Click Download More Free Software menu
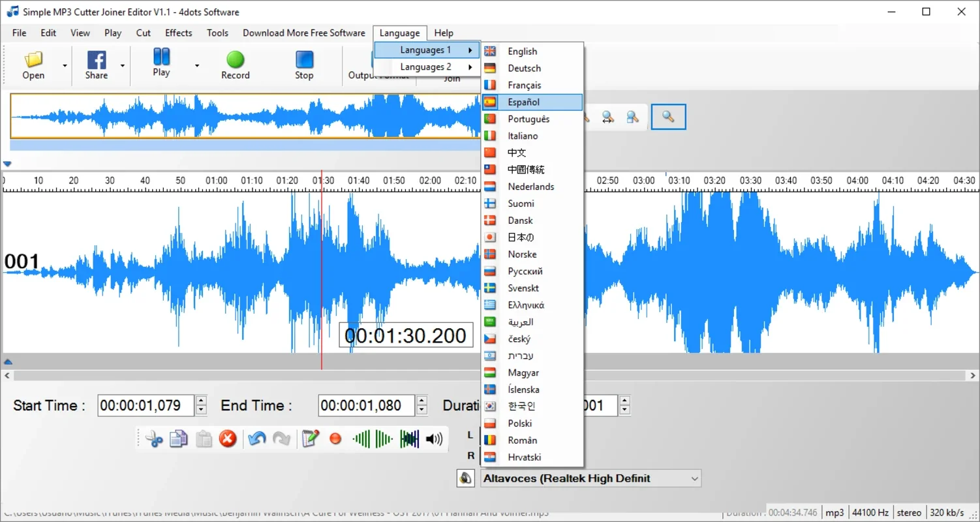This screenshot has width=980, height=522. (x=304, y=33)
